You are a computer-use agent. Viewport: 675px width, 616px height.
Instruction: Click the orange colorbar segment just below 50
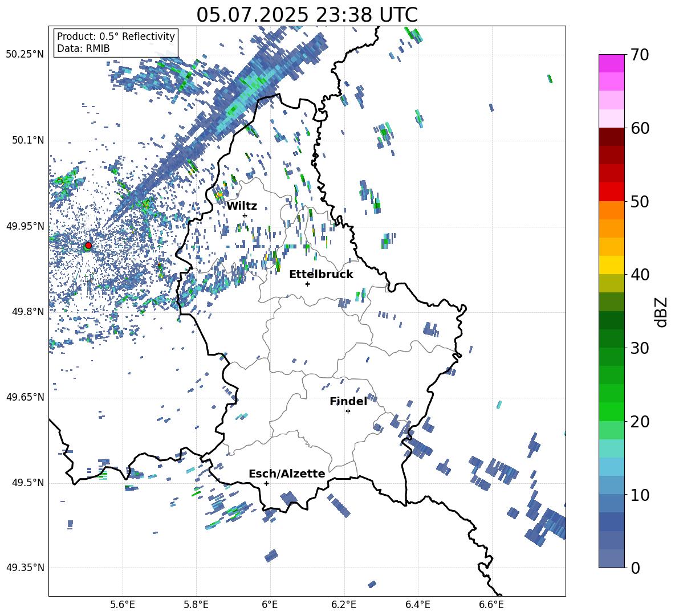click(611, 210)
